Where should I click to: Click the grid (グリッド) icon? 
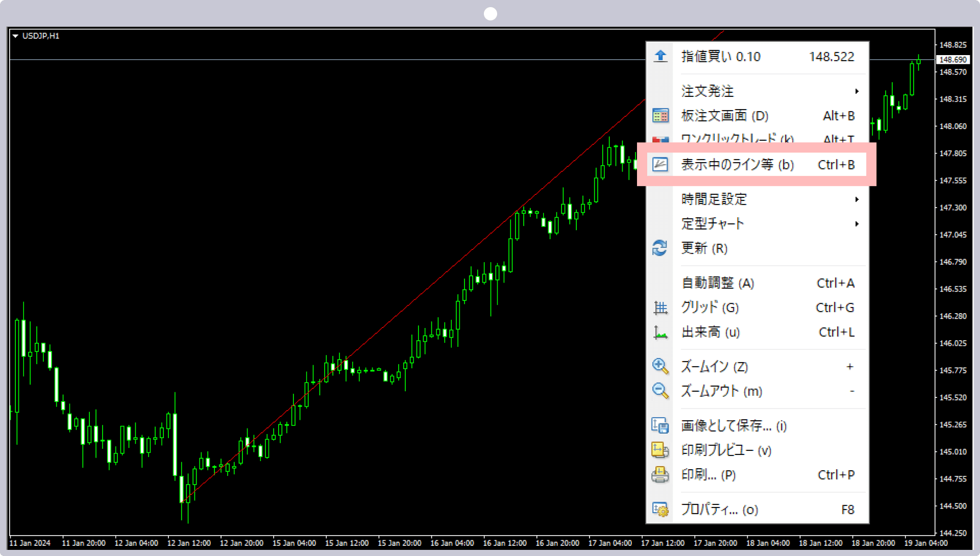[660, 308]
